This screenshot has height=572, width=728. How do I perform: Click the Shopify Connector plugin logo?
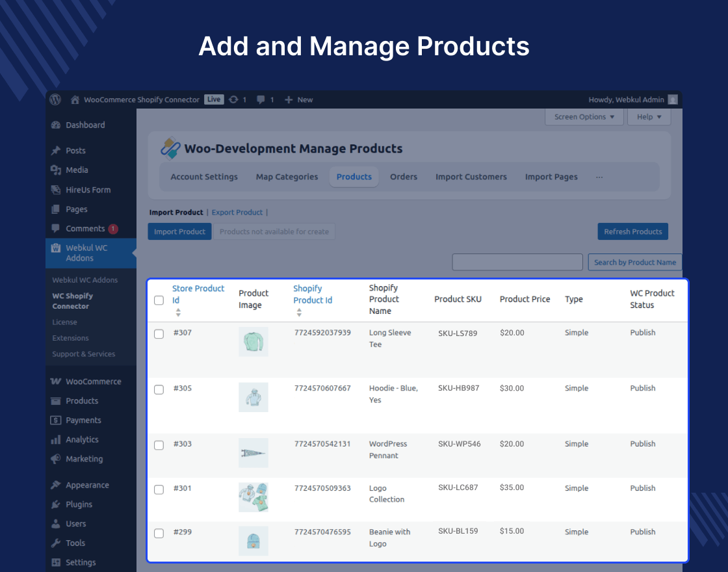pyautogui.click(x=170, y=148)
